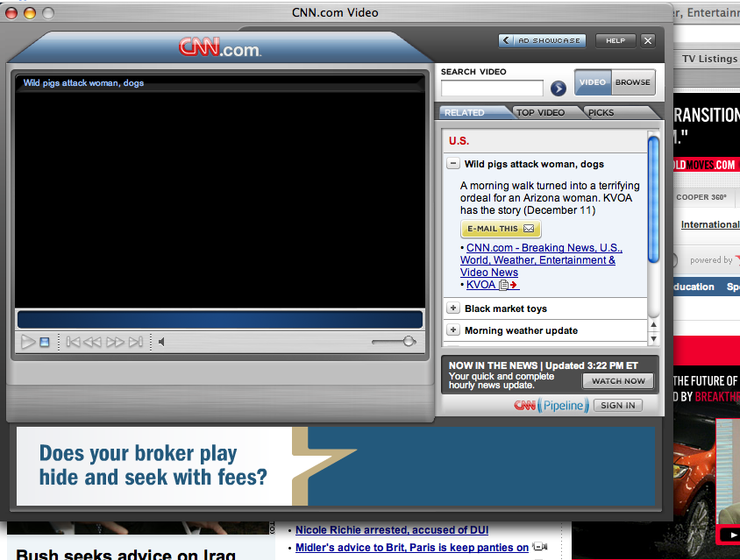Expand Black market toys story
Screen dimensions: 740x560
tap(453, 308)
